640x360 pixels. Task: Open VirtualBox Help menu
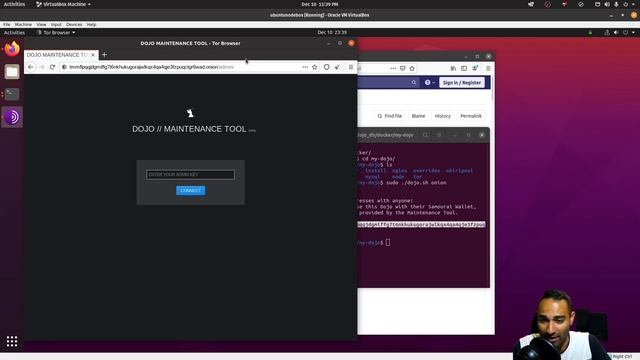pos(91,24)
